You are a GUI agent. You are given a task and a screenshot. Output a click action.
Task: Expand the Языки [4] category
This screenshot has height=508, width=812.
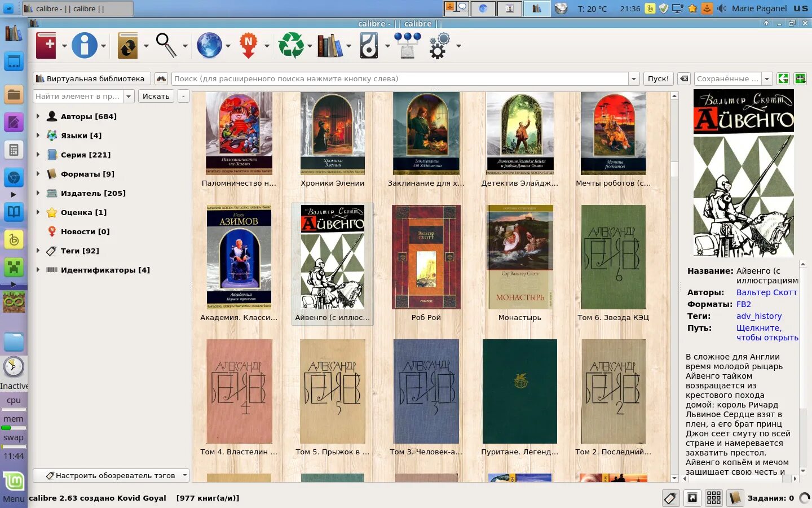[x=38, y=135]
